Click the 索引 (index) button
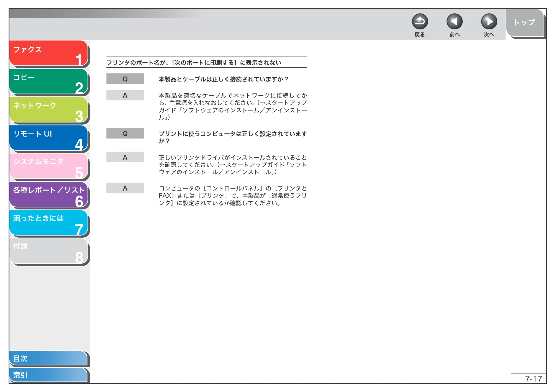This screenshot has height=392, width=554. click(48, 375)
